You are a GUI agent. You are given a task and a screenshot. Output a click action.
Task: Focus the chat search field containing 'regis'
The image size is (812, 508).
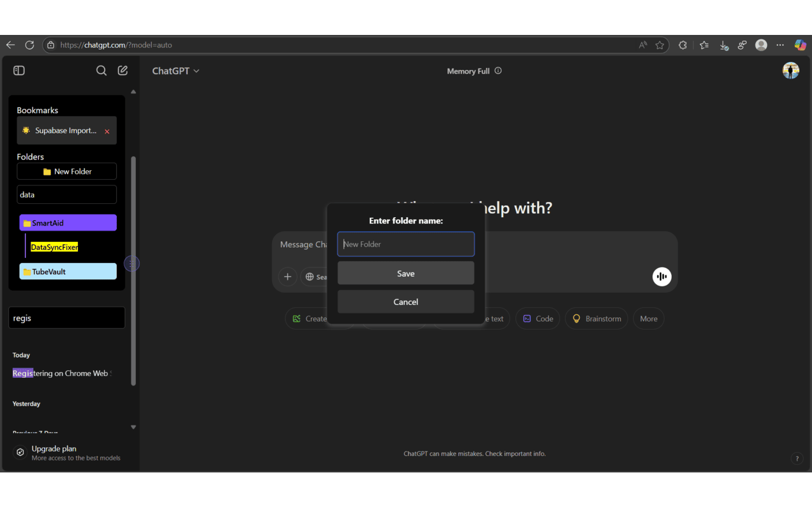(x=67, y=318)
